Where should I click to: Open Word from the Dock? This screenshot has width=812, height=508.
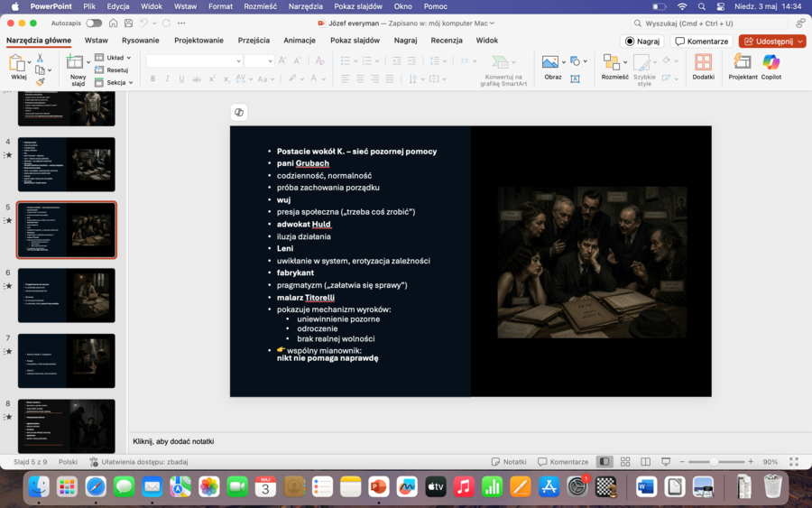click(646, 486)
